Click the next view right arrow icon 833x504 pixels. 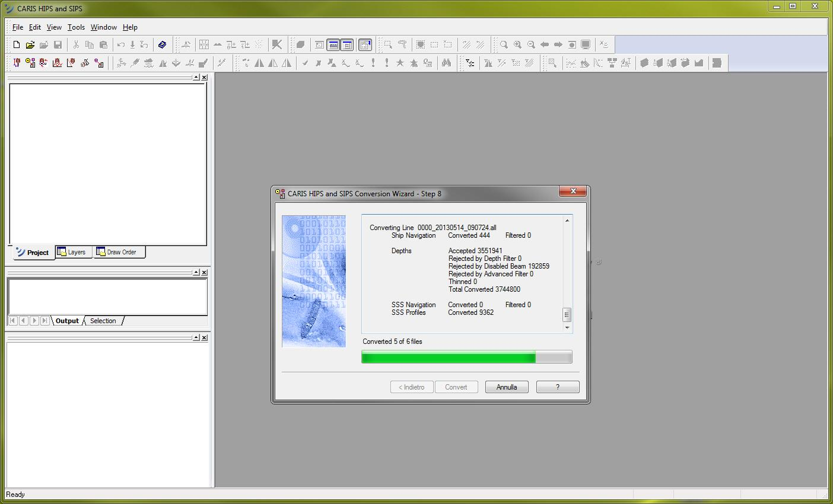[x=558, y=44]
